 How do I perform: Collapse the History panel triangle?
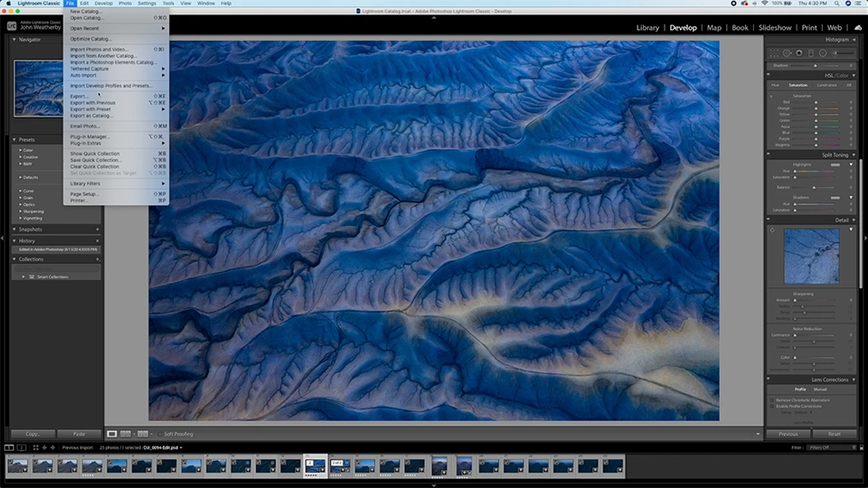(x=14, y=240)
